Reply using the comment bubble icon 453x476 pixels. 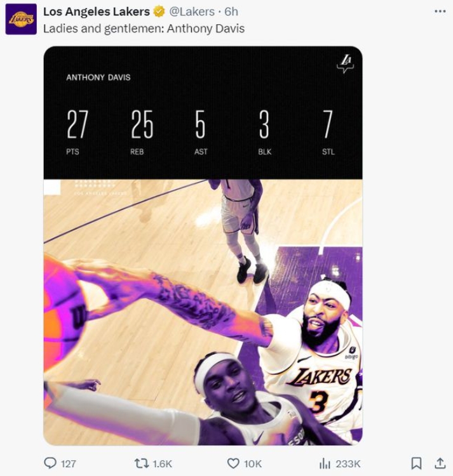point(50,463)
